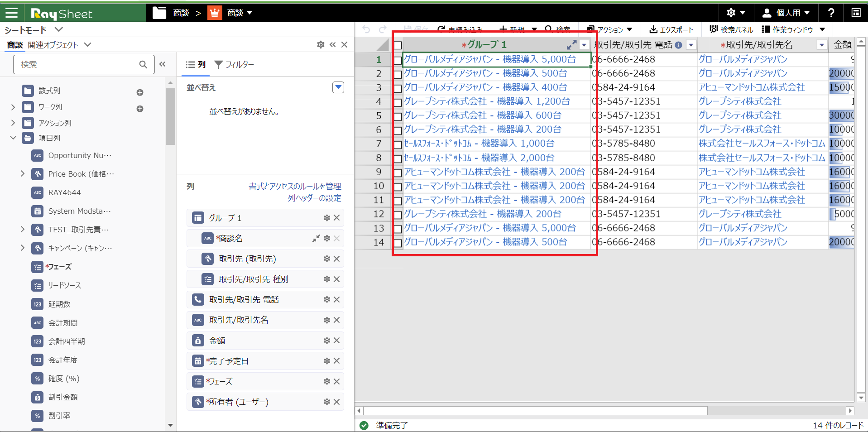Remove グループ 1 column with X
This screenshot has height=432, width=868.
point(336,218)
